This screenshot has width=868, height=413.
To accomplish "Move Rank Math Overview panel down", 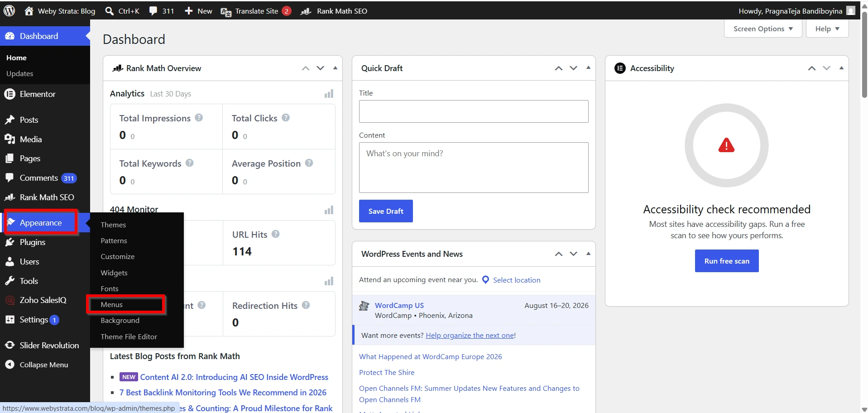I will 321,68.
